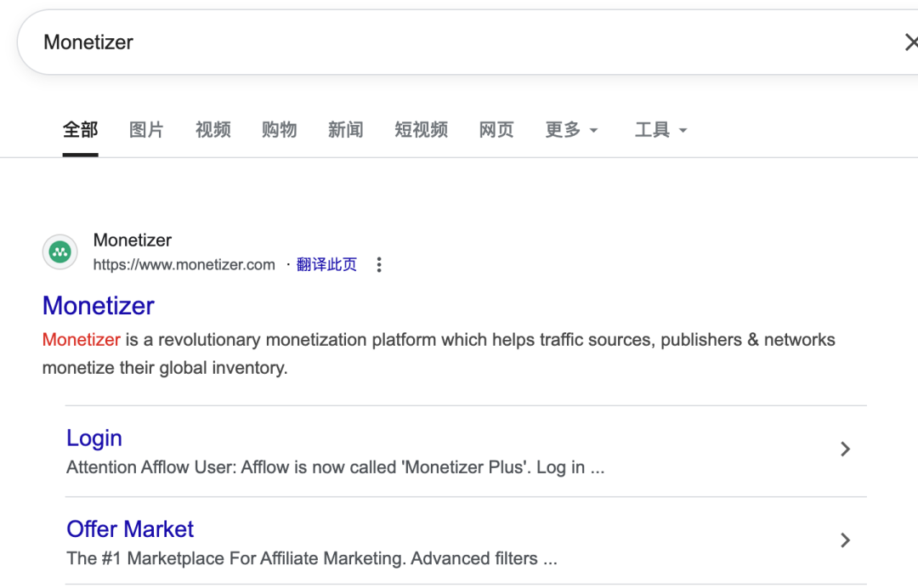The height and width of the screenshot is (588, 918).
Task: Click the arrow on the Offer Market row
Action: coord(845,540)
